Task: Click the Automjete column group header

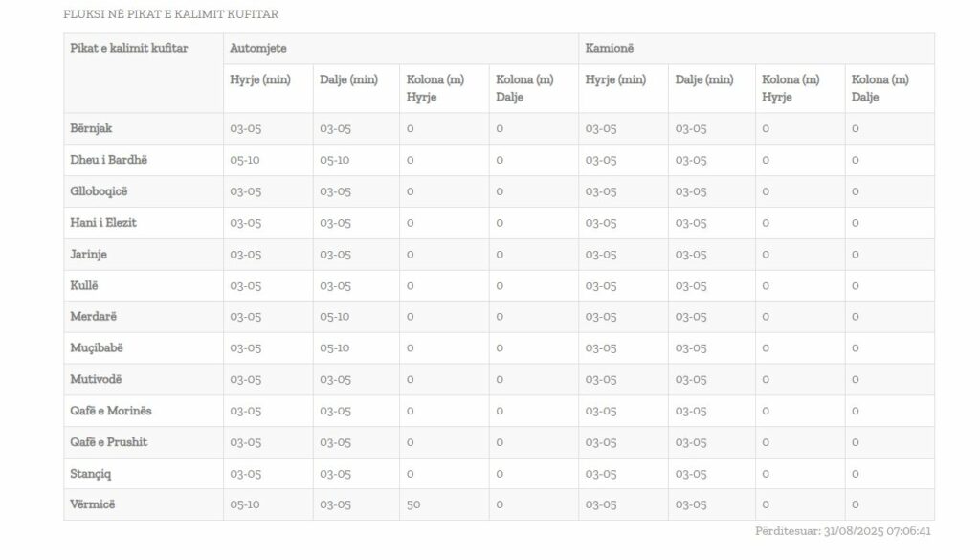Action: pyautogui.click(x=258, y=48)
